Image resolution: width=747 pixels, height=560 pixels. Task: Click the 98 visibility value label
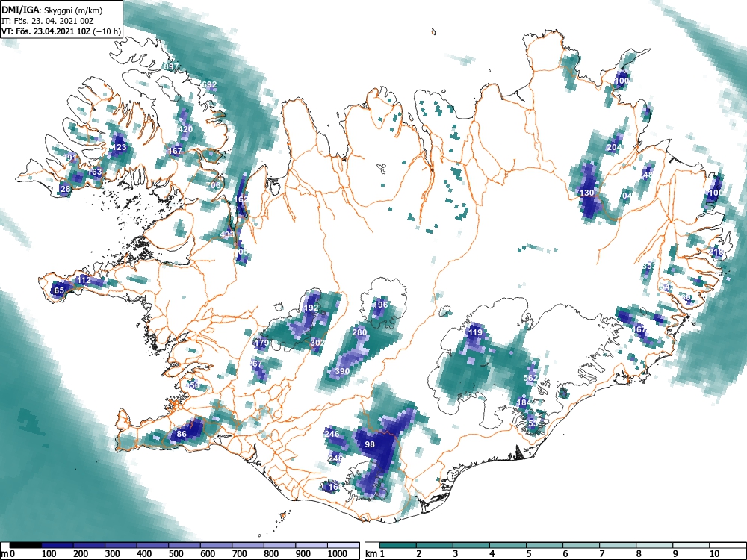pos(370,444)
